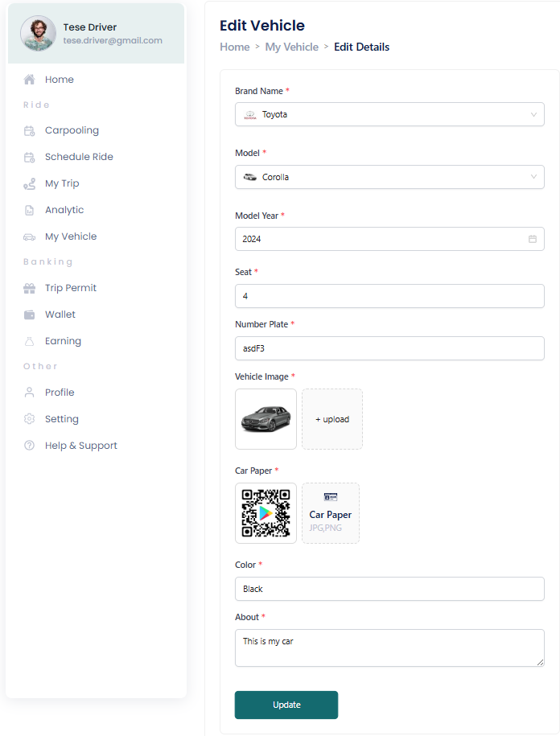The width and height of the screenshot is (560, 736).
Task: Expand the Brand Name Toyota dropdown
Action: click(x=389, y=114)
